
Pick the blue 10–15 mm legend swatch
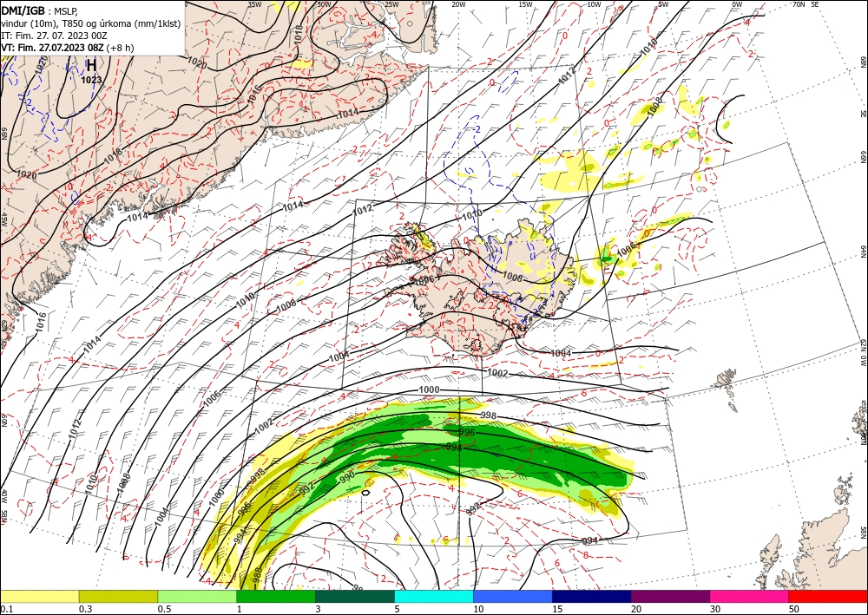(513, 596)
